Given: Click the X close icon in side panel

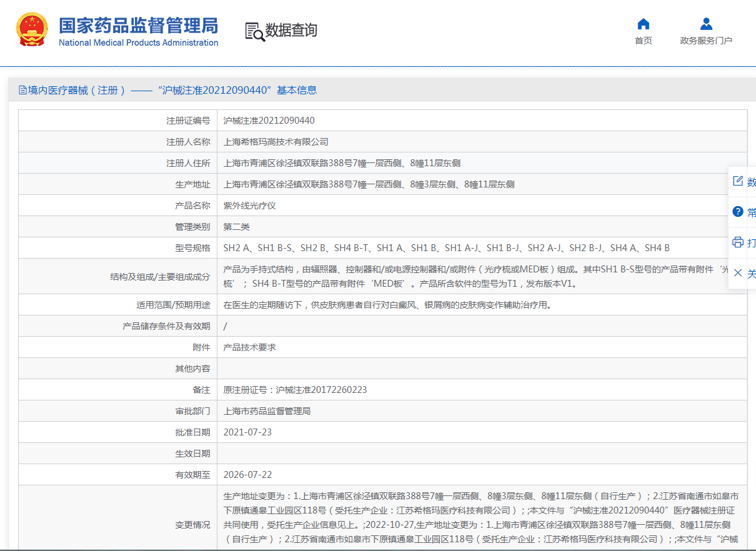Looking at the screenshot, I should click(738, 273).
